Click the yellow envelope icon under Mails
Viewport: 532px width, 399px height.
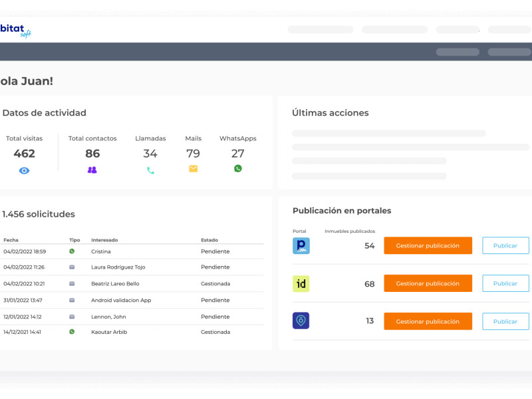(193, 169)
